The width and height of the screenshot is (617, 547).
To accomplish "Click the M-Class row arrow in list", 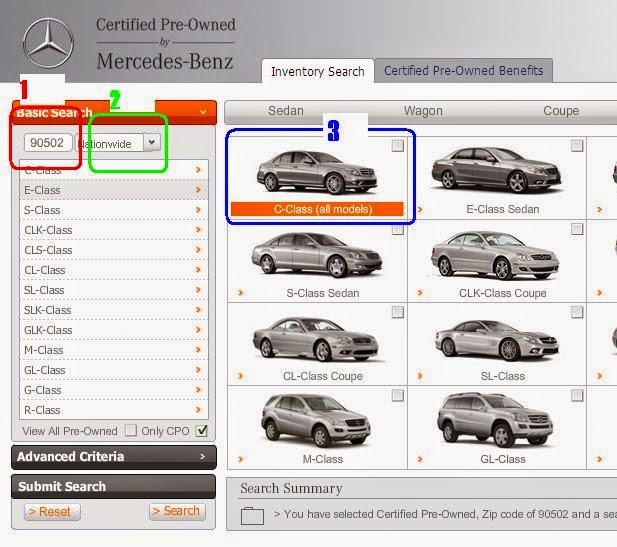I will click(198, 350).
